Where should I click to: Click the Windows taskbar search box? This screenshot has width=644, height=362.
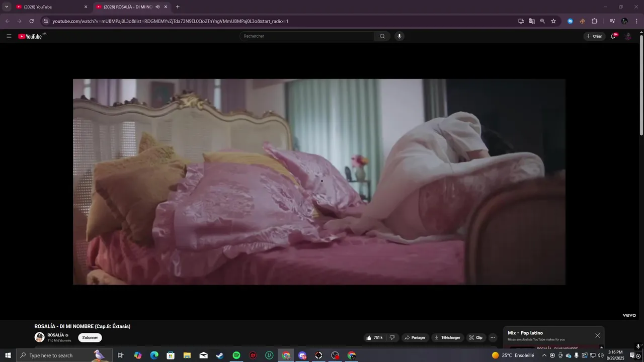(64, 355)
